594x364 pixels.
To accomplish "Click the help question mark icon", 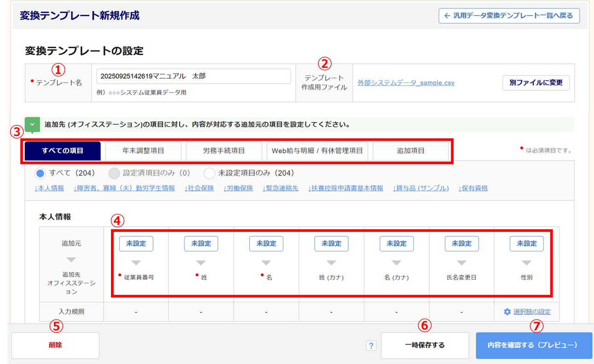I will click(x=371, y=346).
